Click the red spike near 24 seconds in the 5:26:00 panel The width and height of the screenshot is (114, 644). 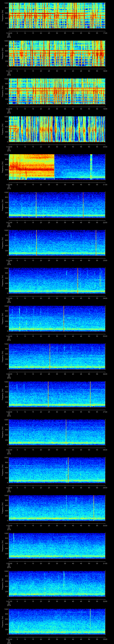(x=48, y=394)
